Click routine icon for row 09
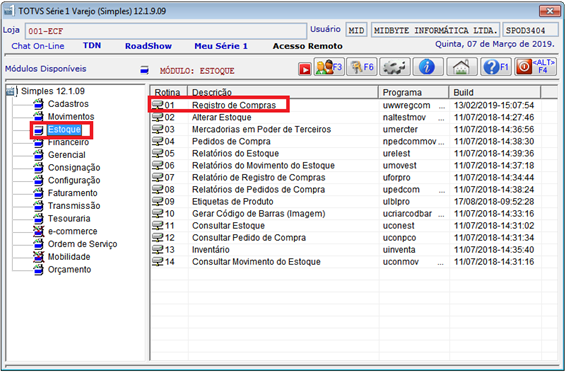 click(x=157, y=201)
